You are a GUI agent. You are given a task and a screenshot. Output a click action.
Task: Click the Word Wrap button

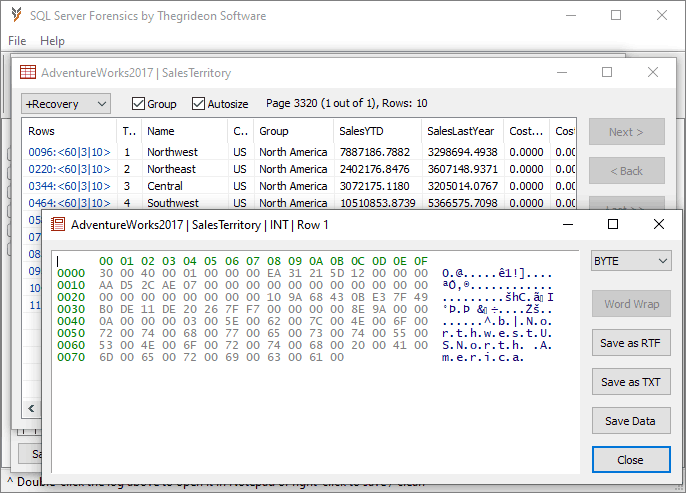click(x=631, y=304)
